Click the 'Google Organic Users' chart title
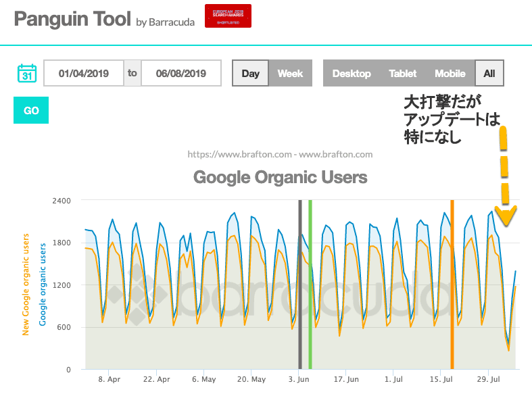 tap(281, 177)
